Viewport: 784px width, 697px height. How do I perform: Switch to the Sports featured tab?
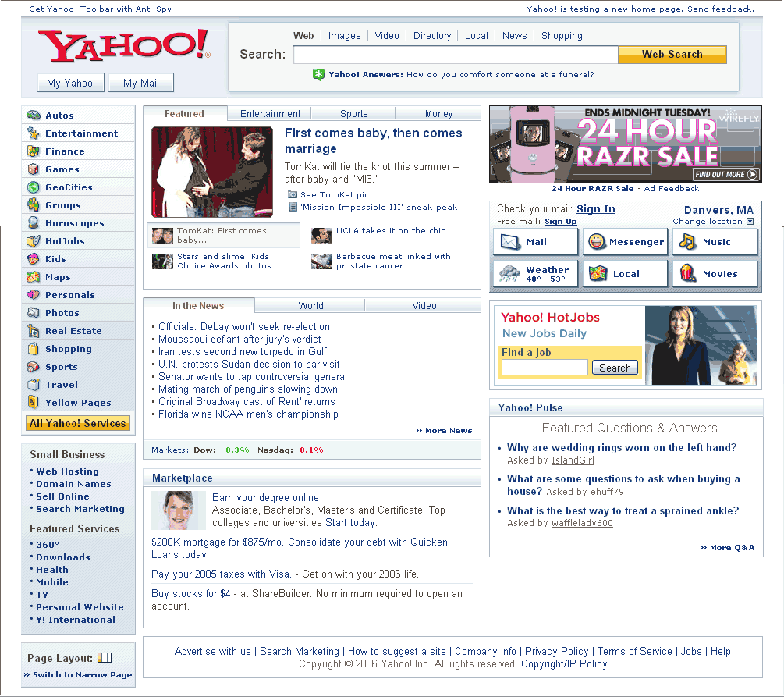[x=353, y=114]
